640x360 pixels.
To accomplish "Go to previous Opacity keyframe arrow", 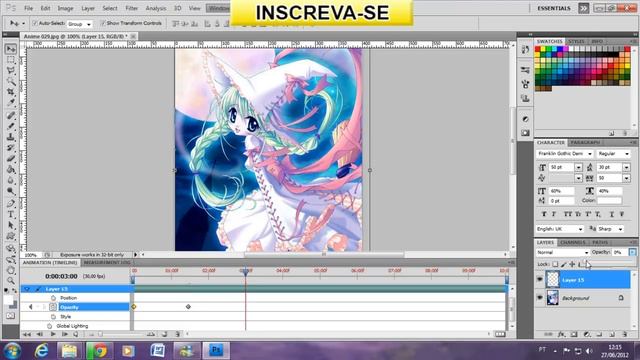I will click(30, 307).
